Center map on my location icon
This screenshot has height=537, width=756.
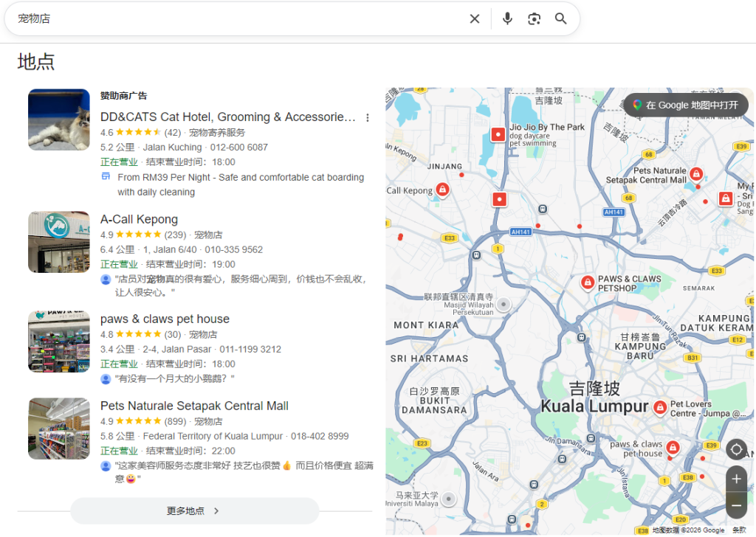tap(736, 450)
